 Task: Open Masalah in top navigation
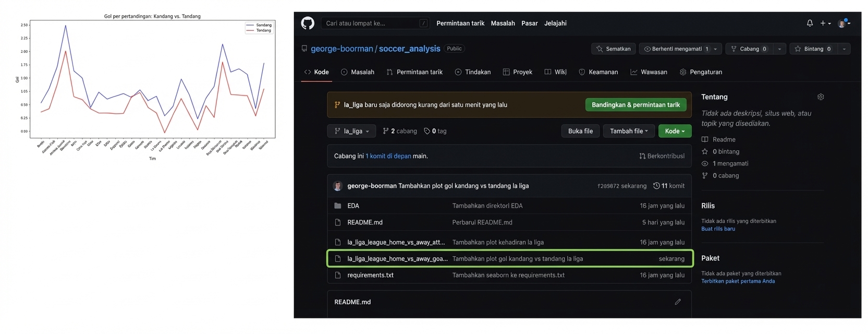(x=503, y=23)
